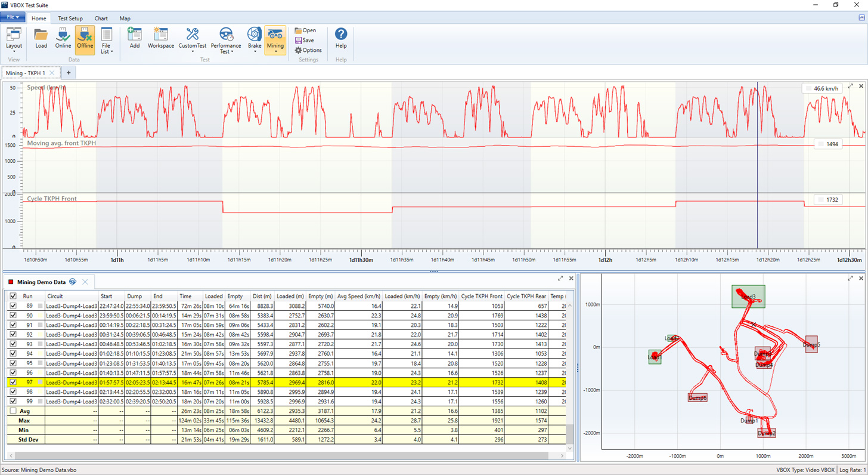The height and width of the screenshot is (475, 868).
Task: Remove the Mining Demo Data file
Action: point(85,282)
